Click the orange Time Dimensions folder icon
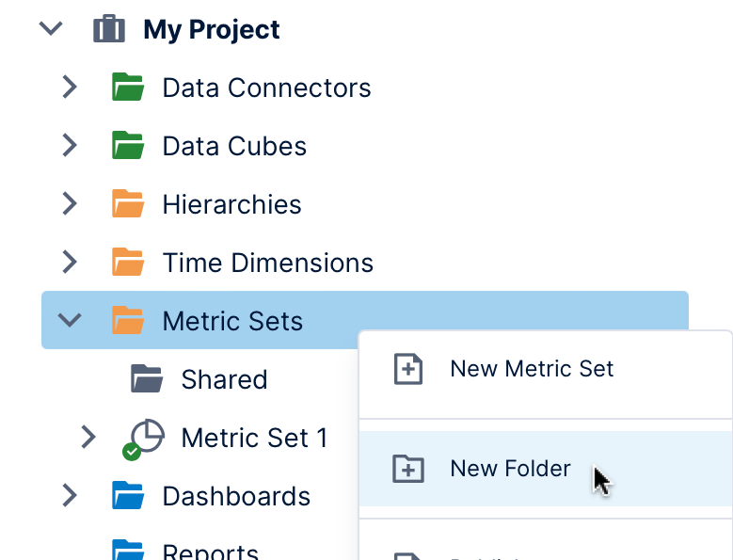This screenshot has height=560, width=733. point(128,262)
